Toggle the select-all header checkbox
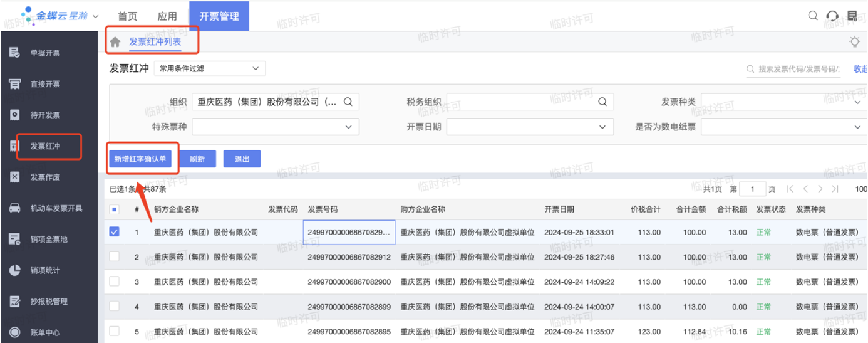This screenshot has width=868, height=343. [114, 209]
